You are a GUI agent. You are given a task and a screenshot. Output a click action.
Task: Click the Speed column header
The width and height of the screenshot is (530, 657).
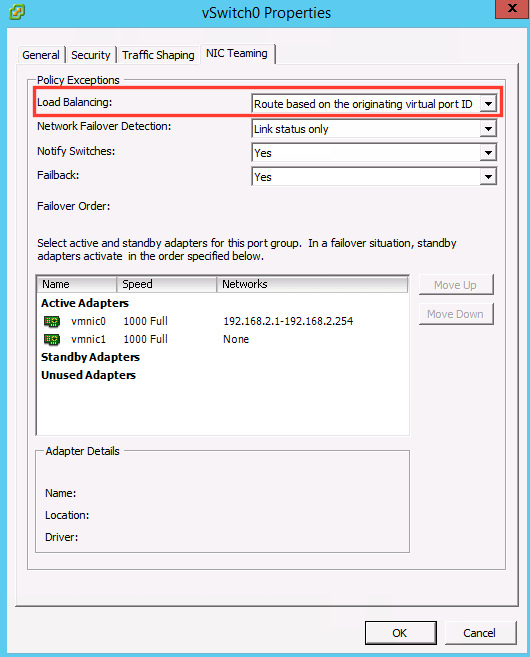pos(166,284)
